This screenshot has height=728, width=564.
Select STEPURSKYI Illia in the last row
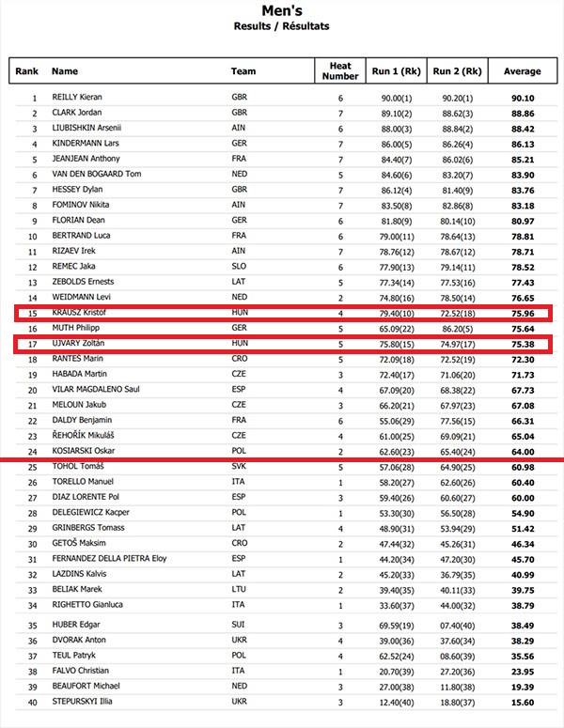(x=82, y=701)
